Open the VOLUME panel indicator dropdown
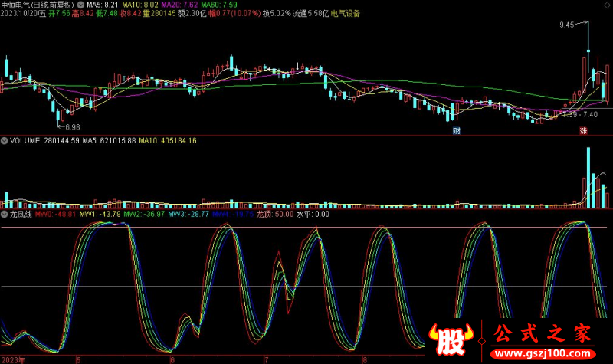Image resolution: width=613 pixels, height=364 pixels. (x=4, y=141)
